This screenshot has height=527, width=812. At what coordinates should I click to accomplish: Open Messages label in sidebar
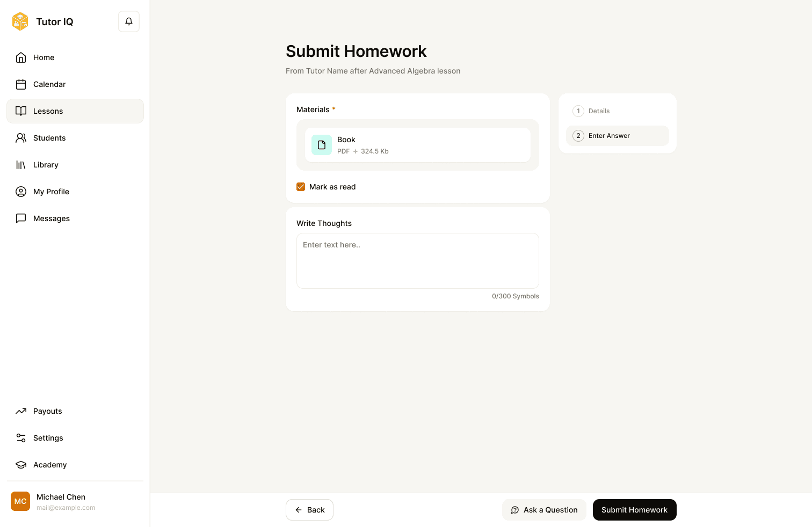(52, 218)
